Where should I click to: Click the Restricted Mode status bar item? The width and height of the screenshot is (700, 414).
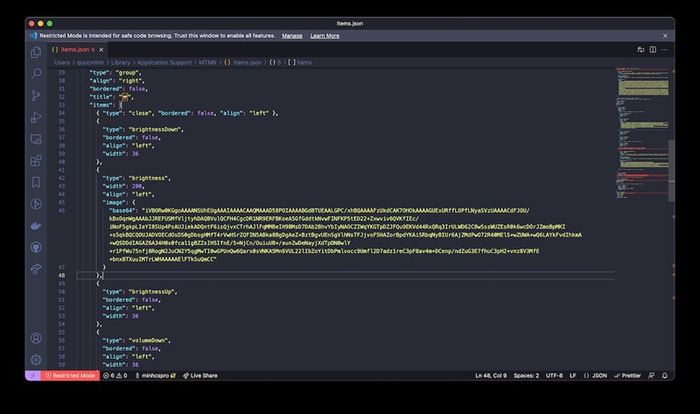pyautogui.click(x=70, y=376)
